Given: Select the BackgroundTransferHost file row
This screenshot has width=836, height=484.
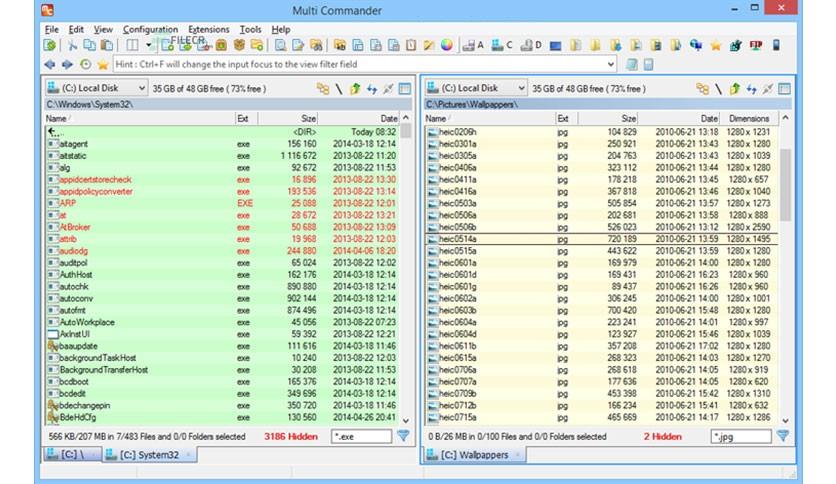Looking at the screenshot, I should pyautogui.click(x=222, y=370).
